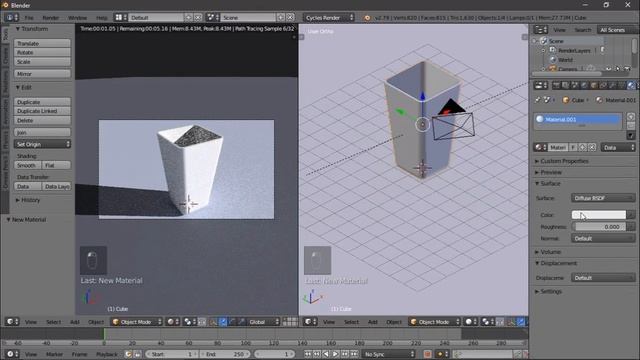Open the timeline Marker menu
The height and width of the screenshot is (360, 640).
54,354
